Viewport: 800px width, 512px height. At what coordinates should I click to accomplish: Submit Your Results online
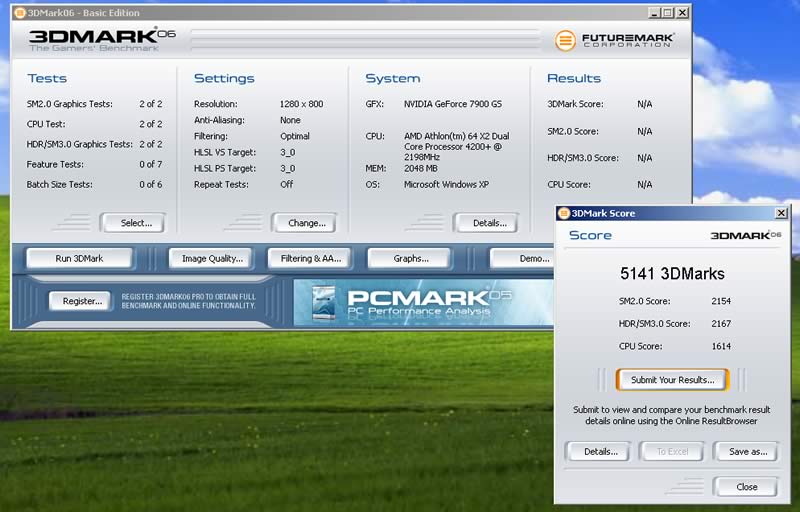[x=672, y=380]
